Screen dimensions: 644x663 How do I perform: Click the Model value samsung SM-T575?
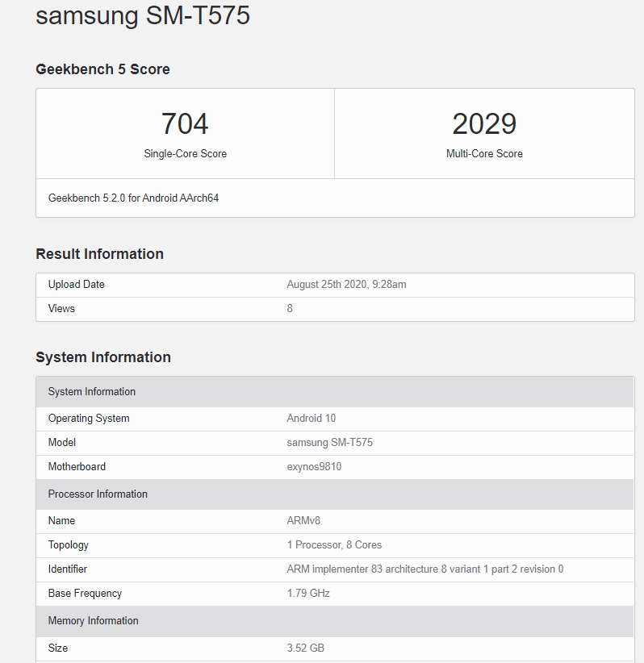[329, 443]
